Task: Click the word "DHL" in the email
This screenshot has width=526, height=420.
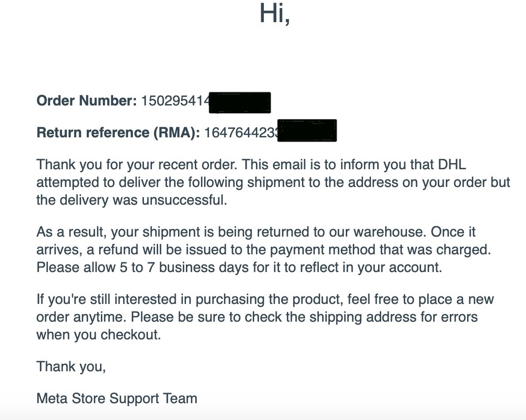Action: 452,165
